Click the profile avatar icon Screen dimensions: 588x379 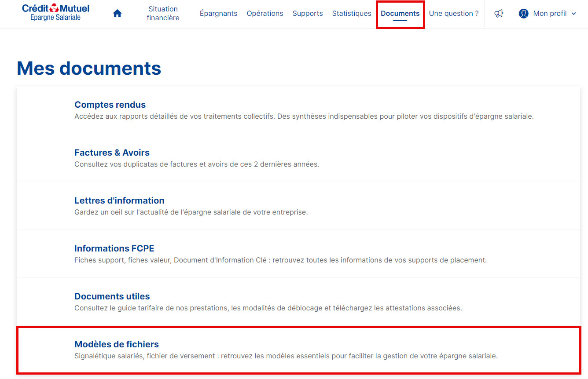pos(523,14)
